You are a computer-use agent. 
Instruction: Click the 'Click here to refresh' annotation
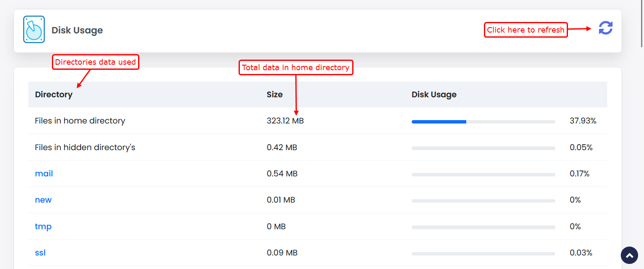525,30
